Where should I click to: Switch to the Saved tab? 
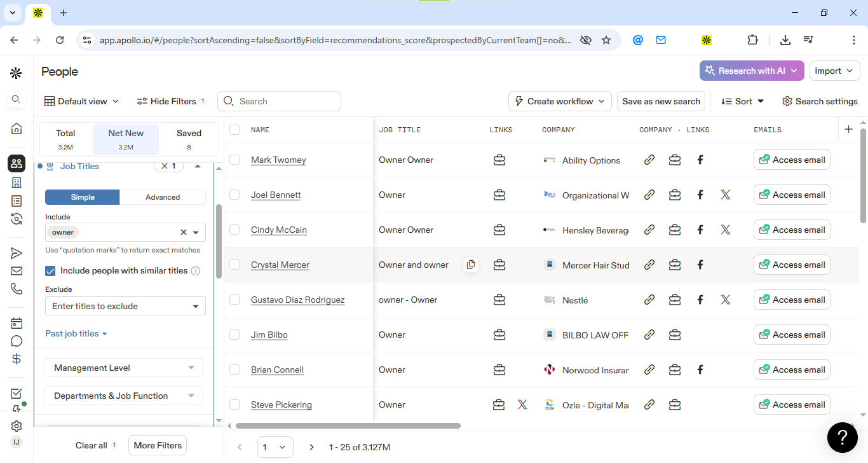click(x=189, y=139)
